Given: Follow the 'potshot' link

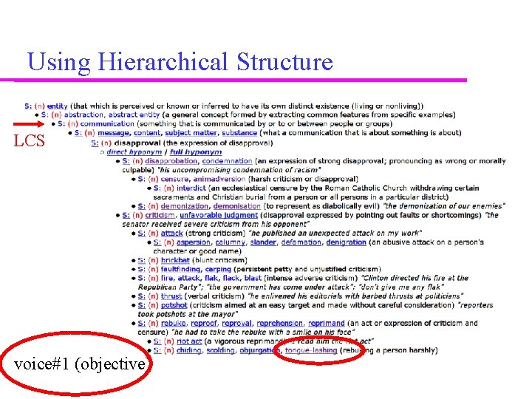Looking at the screenshot, I should 174,305.
